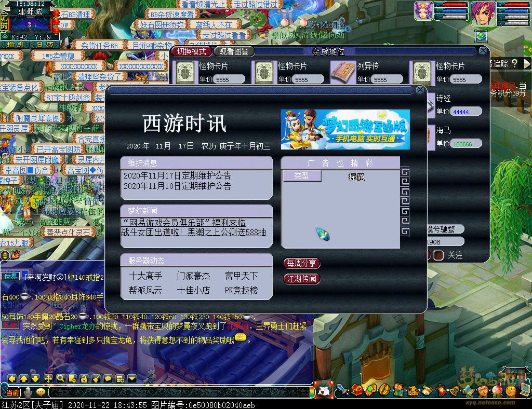Click the 善恶点化灵石 stall sign
The image size is (532, 409).
[x=69, y=233]
